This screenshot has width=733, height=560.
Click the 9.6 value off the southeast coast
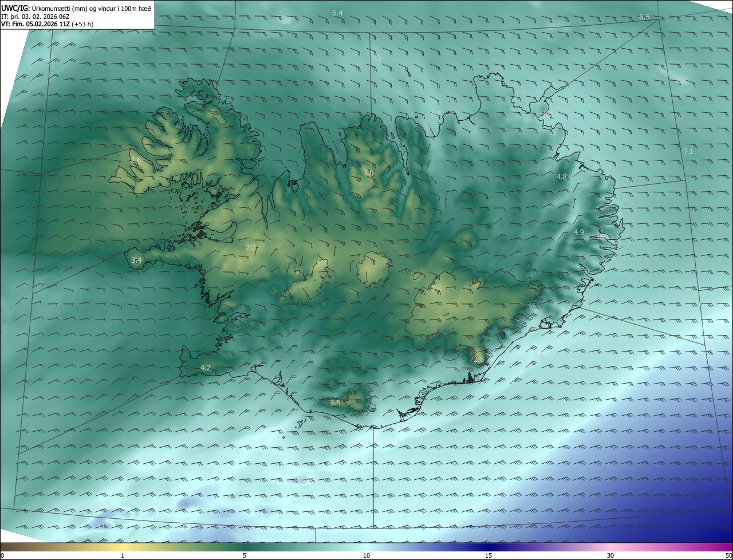[538, 356]
